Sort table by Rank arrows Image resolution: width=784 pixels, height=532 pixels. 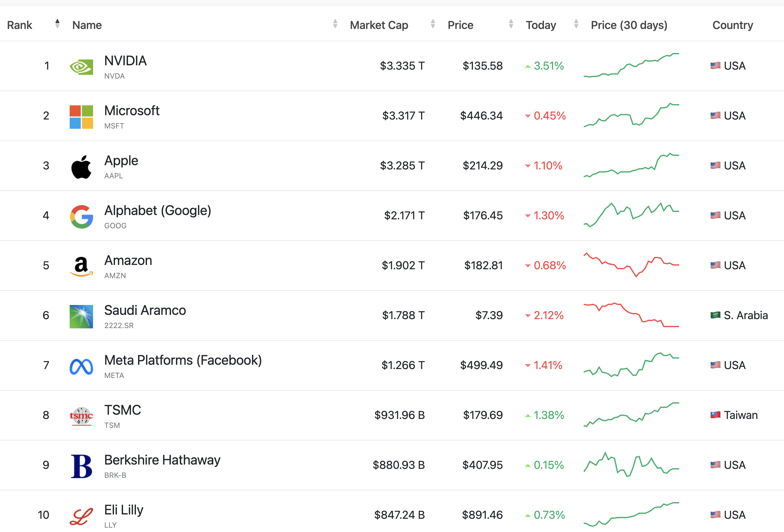57,24
